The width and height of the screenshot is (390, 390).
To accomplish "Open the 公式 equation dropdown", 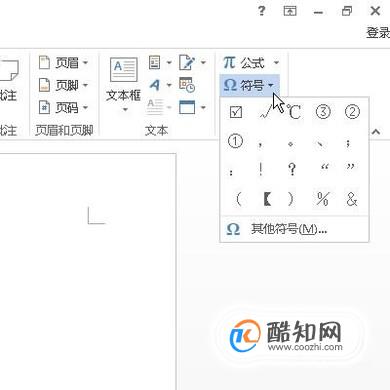I will 251,62.
